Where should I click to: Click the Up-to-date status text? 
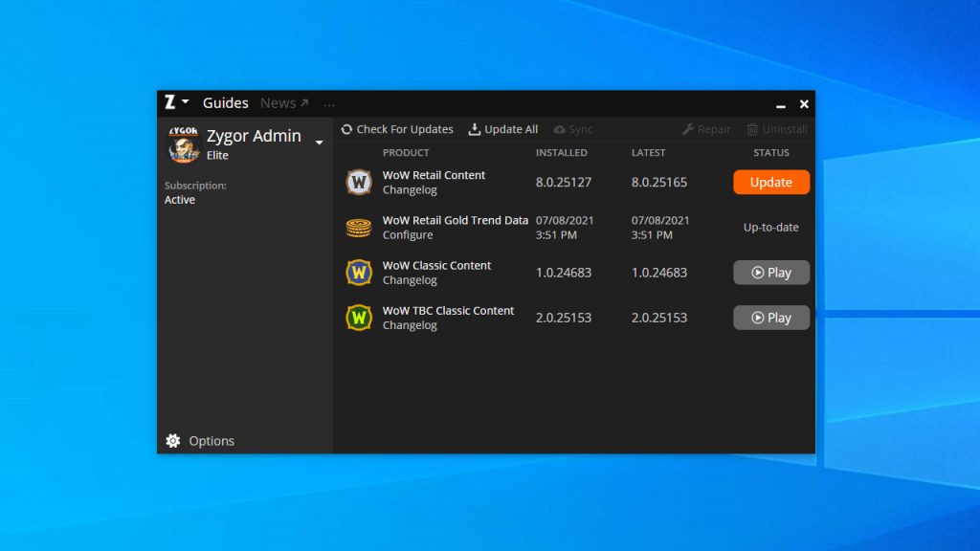tap(770, 228)
